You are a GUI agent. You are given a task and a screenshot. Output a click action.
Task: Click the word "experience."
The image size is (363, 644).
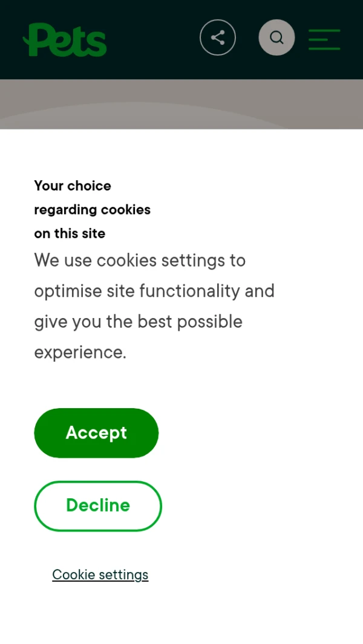(x=80, y=352)
